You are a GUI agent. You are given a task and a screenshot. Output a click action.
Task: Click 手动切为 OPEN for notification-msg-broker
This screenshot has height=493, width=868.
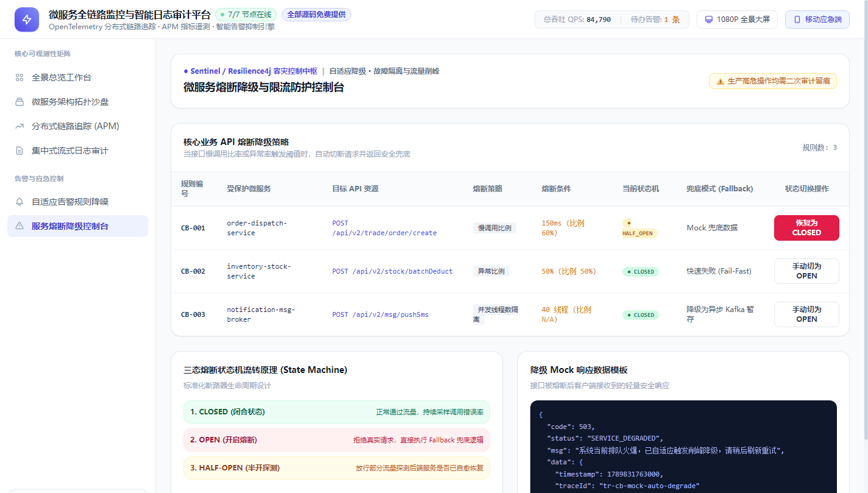(806, 314)
